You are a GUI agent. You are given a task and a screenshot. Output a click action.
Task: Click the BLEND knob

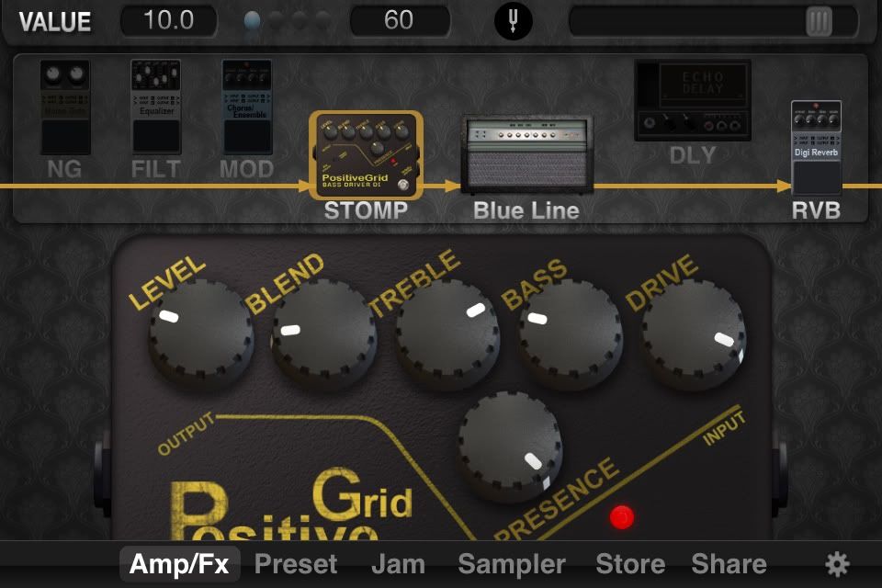pyautogui.click(x=324, y=335)
